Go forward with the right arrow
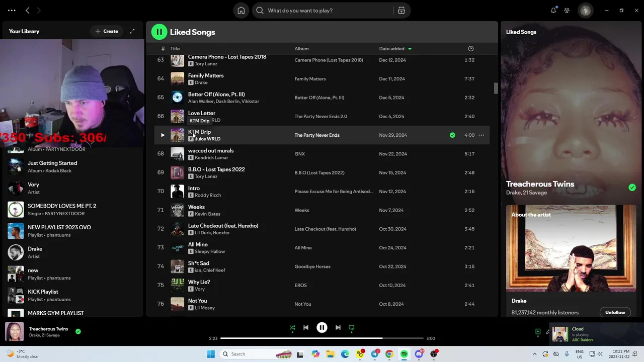Screen dimensions: 644x362 coord(39,11)
